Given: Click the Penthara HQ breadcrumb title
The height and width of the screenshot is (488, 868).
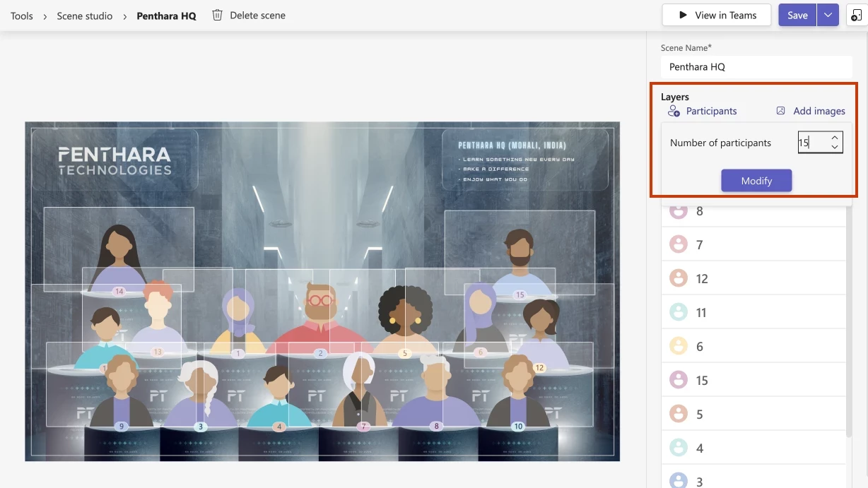Looking at the screenshot, I should (x=166, y=16).
